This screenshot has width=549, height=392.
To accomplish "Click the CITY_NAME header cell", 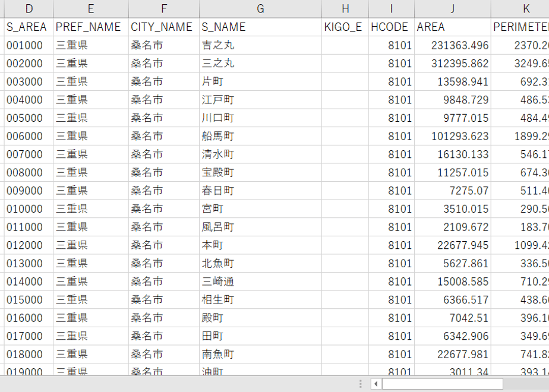I will coord(164,27).
